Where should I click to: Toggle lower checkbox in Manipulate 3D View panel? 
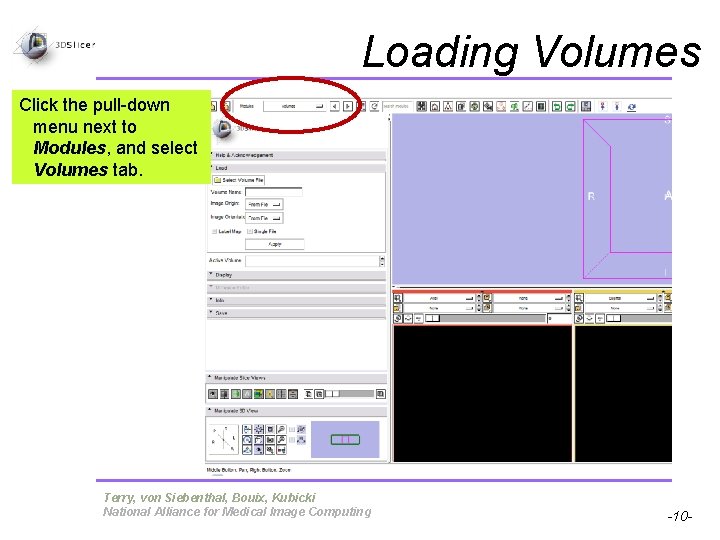pos(292,440)
